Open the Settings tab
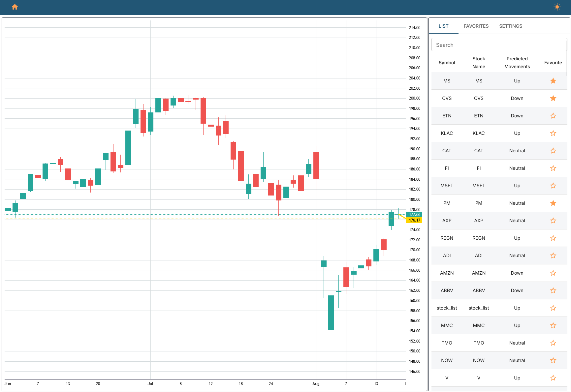 coord(510,26)
